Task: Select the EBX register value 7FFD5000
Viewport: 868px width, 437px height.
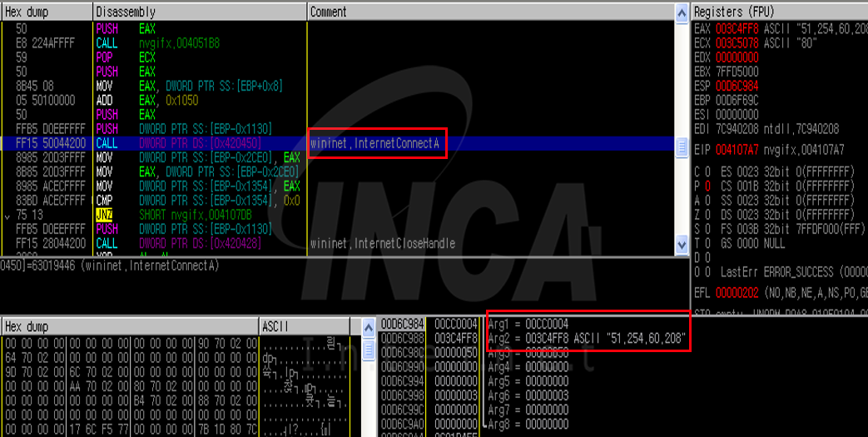Action: [737, 72]
